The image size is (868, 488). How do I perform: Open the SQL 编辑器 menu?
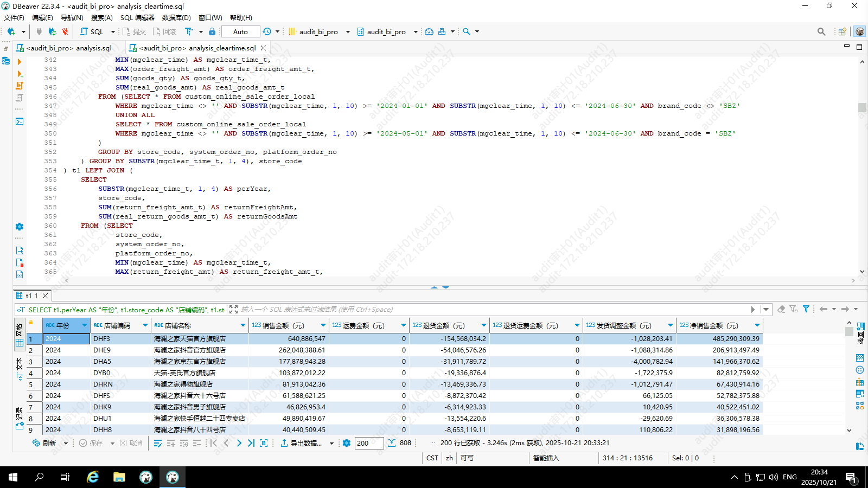point(137,17)
